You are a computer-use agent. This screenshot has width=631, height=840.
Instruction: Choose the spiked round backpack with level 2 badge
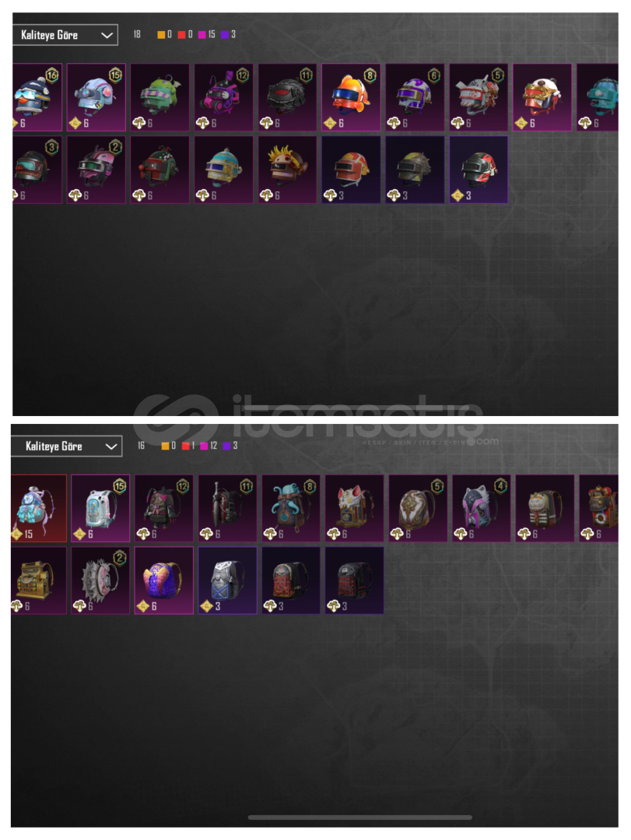(100, 580)
